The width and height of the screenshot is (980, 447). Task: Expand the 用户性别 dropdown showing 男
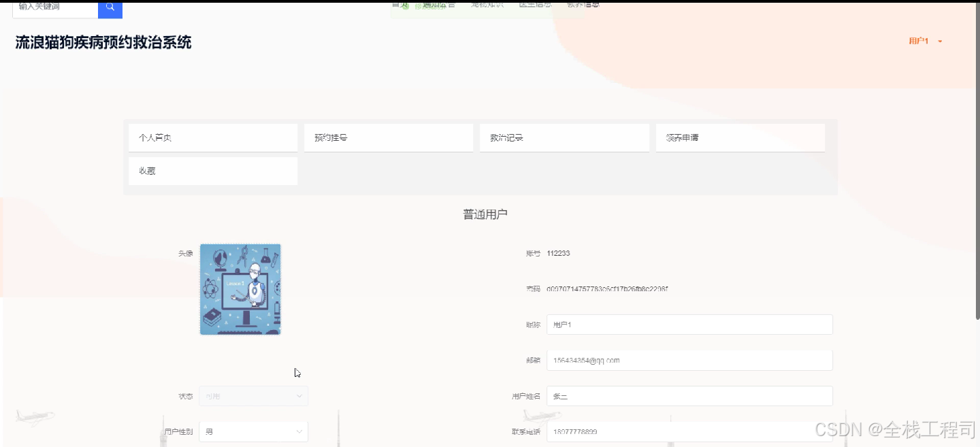coord(253,431)
